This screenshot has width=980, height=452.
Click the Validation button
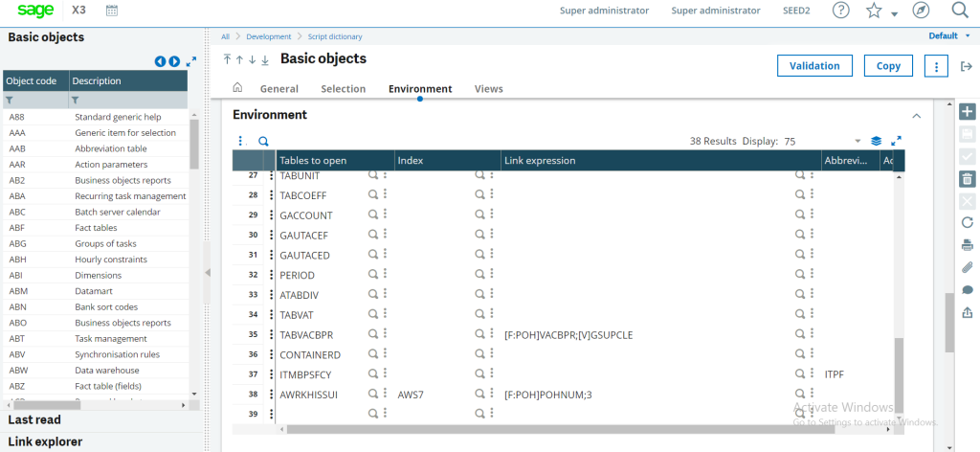coord(814,66)
